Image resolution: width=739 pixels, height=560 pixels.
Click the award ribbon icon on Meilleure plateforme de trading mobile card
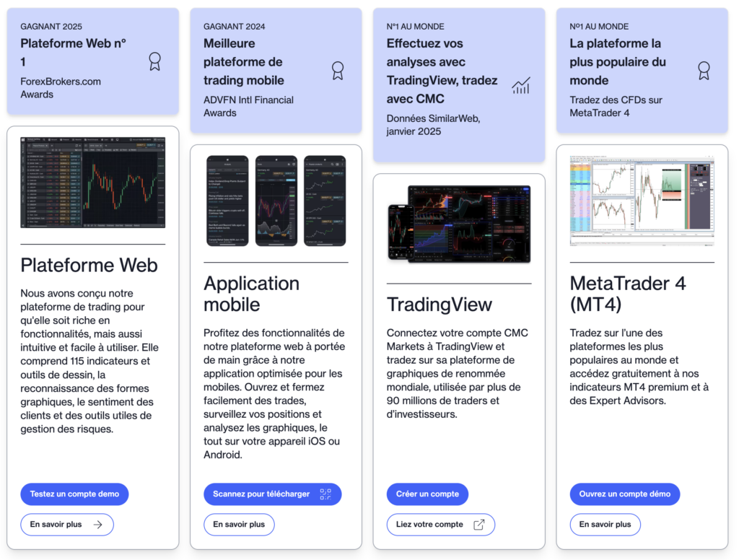(338, 71)
